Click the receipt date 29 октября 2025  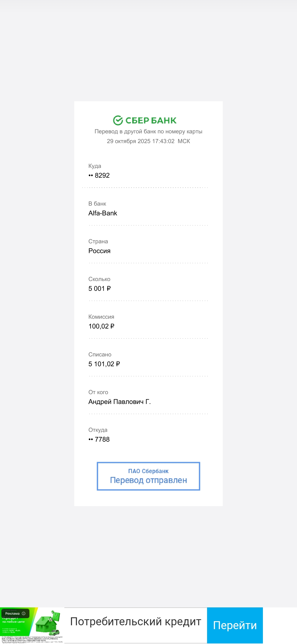click(129, 141)
